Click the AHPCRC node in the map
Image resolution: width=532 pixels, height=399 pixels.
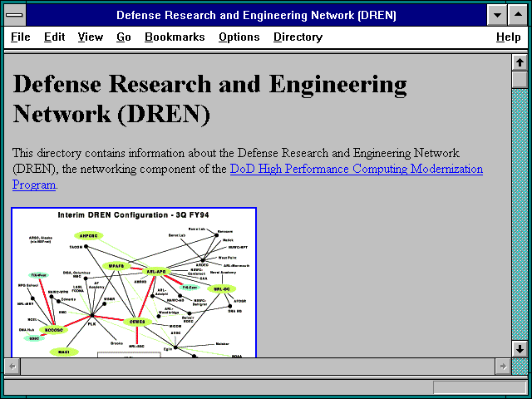tap(89, 236)
